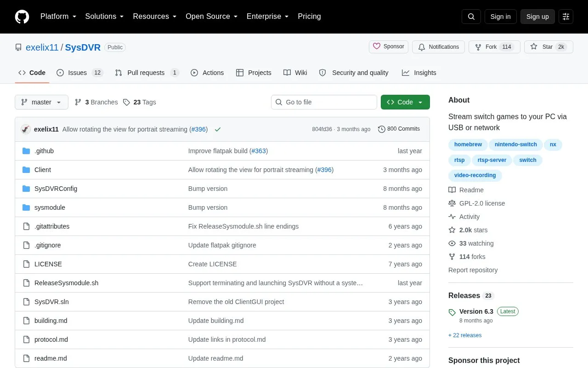Click the LICENSE file icon
This screenshot has height=368, width=588.
click(26, 264)
